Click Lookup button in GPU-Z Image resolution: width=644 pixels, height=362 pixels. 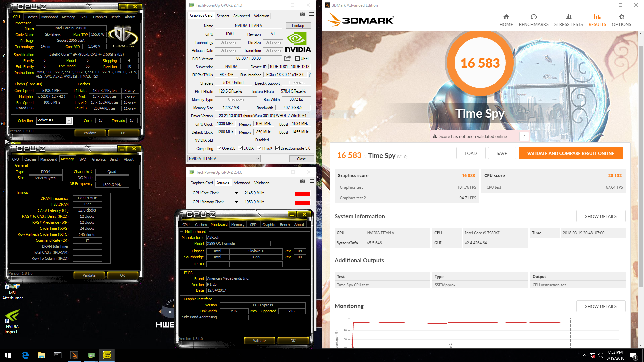click(x=298, y=26)
